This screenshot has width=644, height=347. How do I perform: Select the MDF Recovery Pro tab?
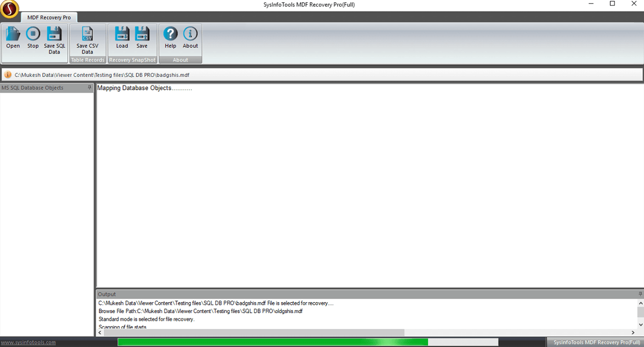click(49, 17)
